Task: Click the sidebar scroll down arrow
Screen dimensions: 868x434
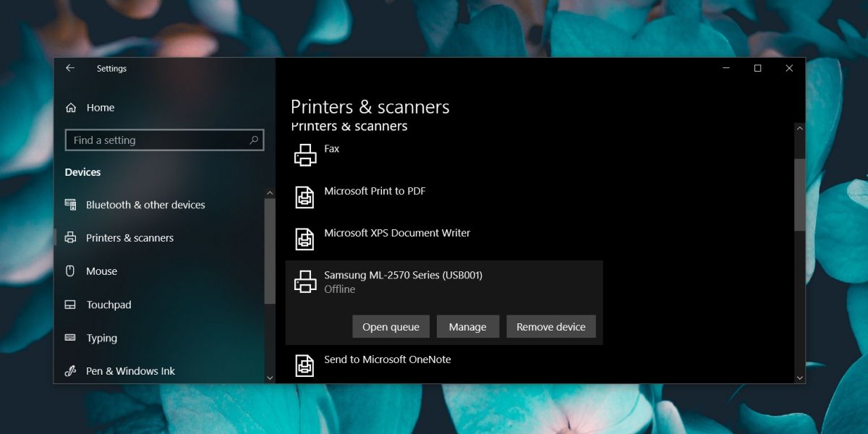Action: (x=270, y=378)
